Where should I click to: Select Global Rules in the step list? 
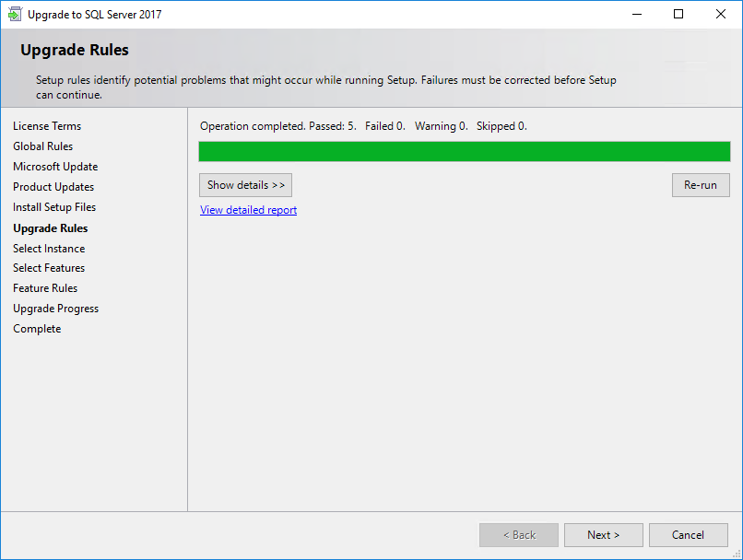coord(43,146)
